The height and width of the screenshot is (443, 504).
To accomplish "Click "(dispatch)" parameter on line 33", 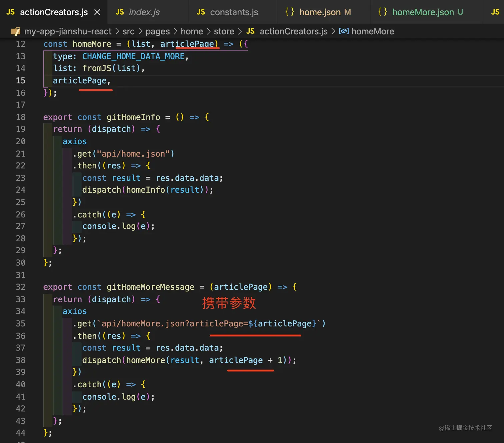I will pyautogui.click(x=111, y=299).
